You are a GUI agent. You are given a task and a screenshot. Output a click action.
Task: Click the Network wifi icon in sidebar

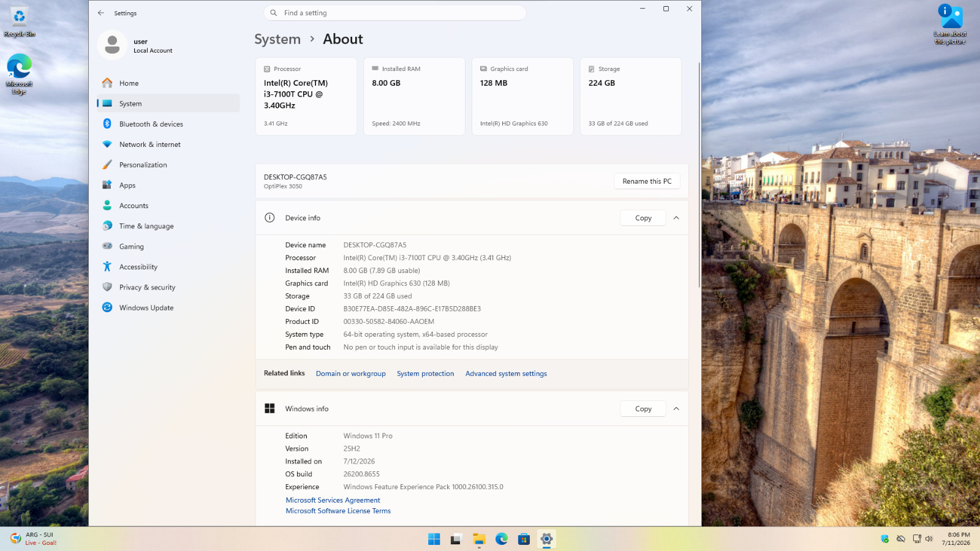coord(107,144)
